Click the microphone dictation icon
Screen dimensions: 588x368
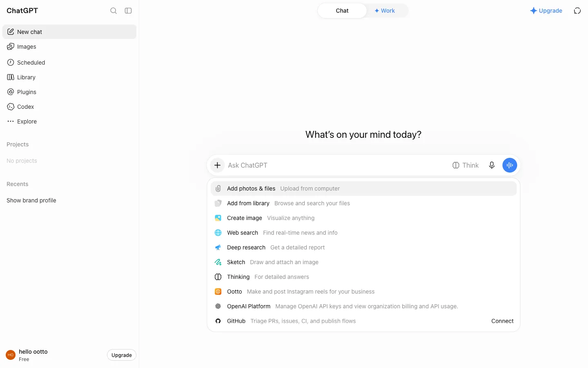click(x=492, y=165)
